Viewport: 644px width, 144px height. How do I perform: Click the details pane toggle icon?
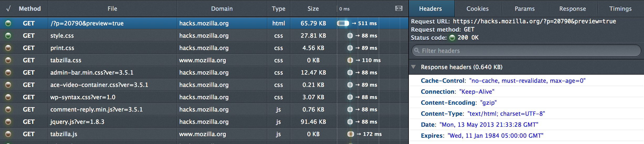[399, 9]
